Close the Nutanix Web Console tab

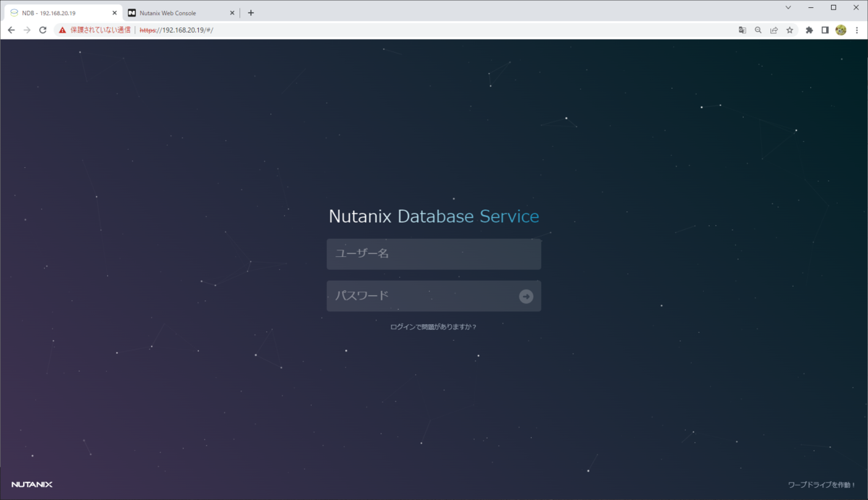click(232, 13)
